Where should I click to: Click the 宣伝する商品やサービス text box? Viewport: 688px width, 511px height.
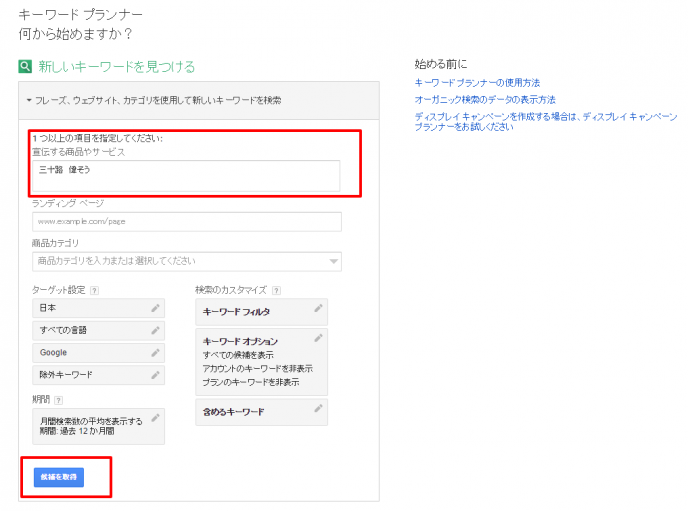(186, 175)
